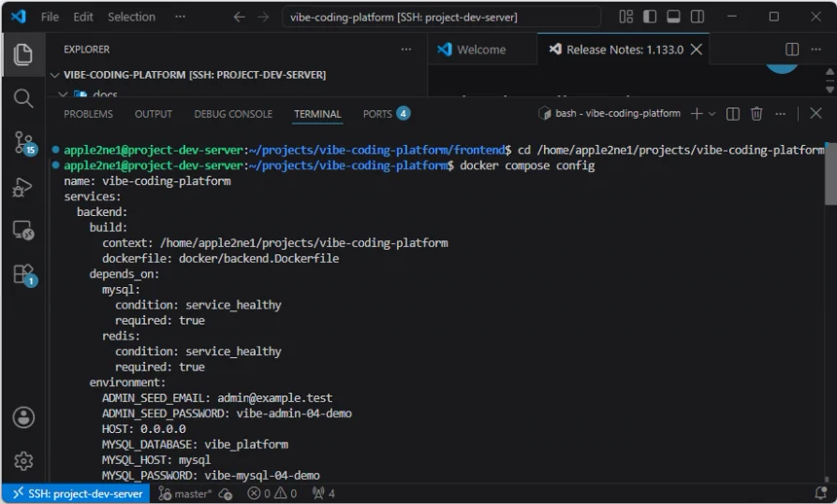Screen dimensions: 837x504
Task: Select the Release Notes: 1.133.0 tab
Action: (x=625, y=49)
